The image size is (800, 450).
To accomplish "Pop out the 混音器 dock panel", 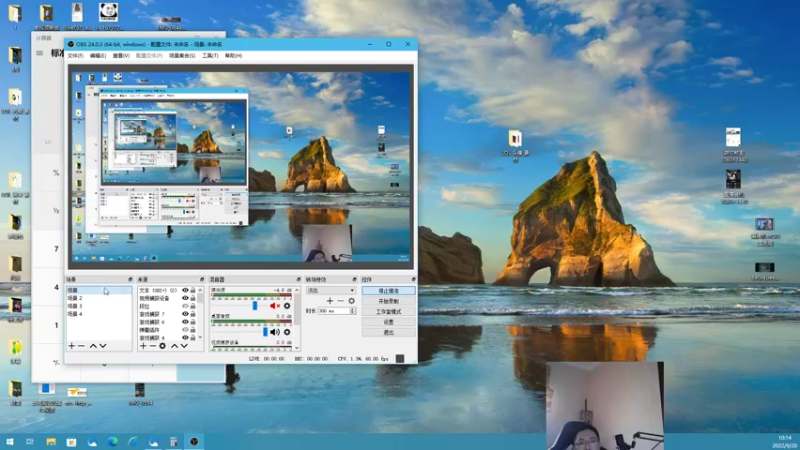I will pyautogui.click(x=298, y=280).
